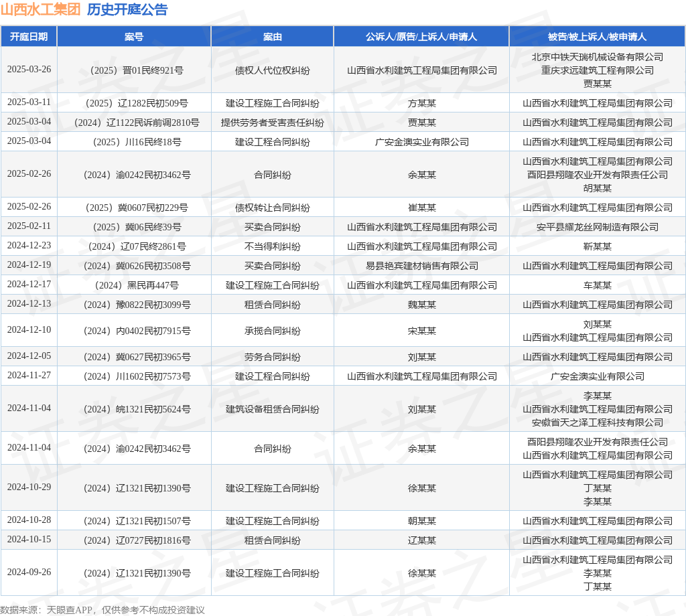Viewport: 686px width, 616px height.
Task: Click defendant 北京中铁天瑞机械设备有限公司
Action: coord(597,57)
